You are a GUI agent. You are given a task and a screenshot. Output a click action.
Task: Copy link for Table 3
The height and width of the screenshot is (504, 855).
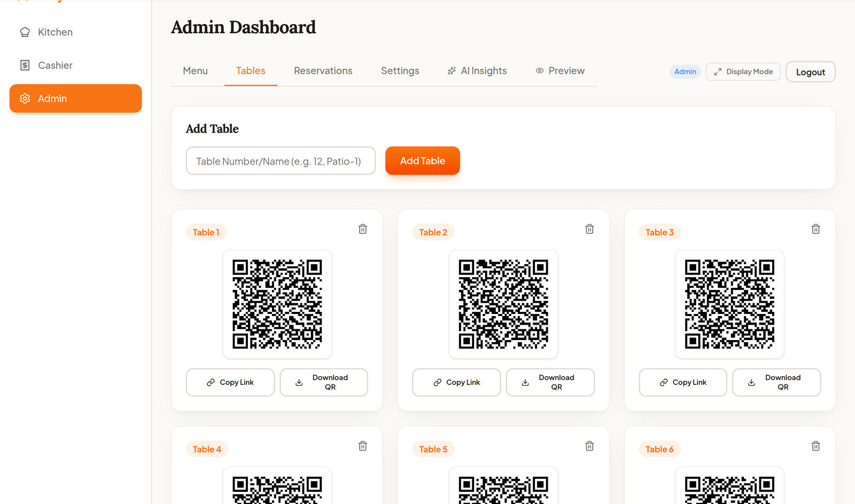(x=683, y=382)
